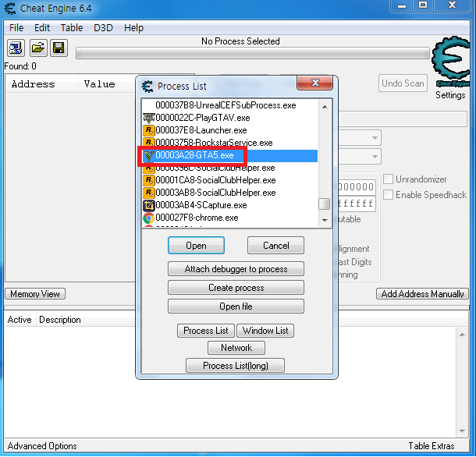This screenshot has height=457, width=476.
Task: Open the Help menu
Action: tap(134, 28)
